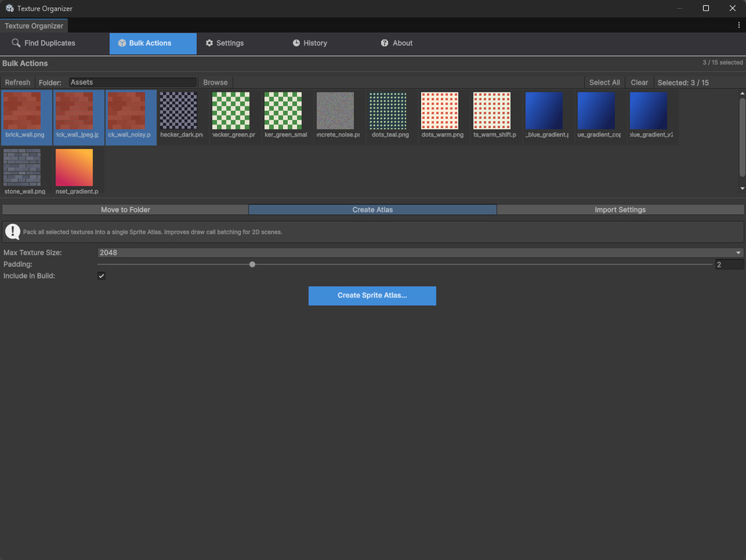The width and height of the screenshot is (746, 560).
Task: Click the Padding value field
Action: [729, 265]
